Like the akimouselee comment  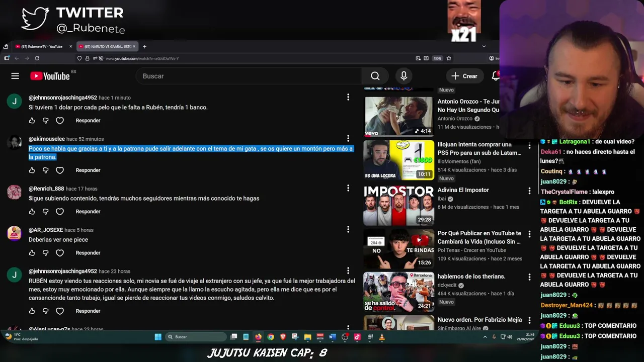[x=32, y=170]
